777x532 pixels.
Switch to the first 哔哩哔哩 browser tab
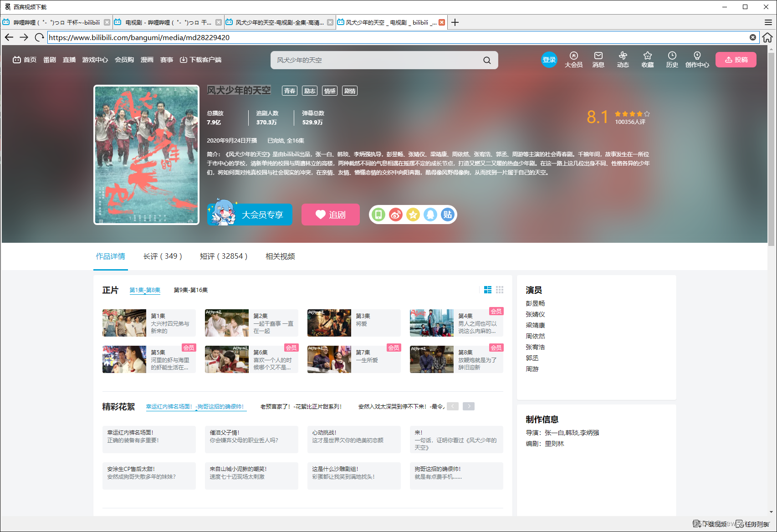(x=56, y=22)
